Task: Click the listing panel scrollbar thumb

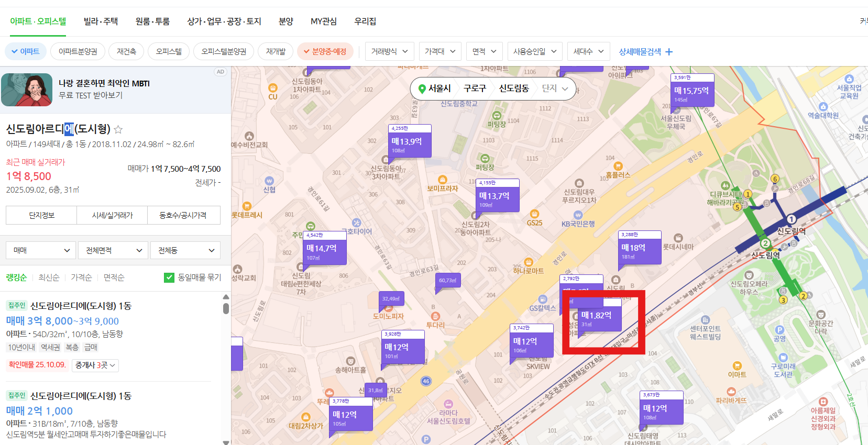Action: pos(226,308)
